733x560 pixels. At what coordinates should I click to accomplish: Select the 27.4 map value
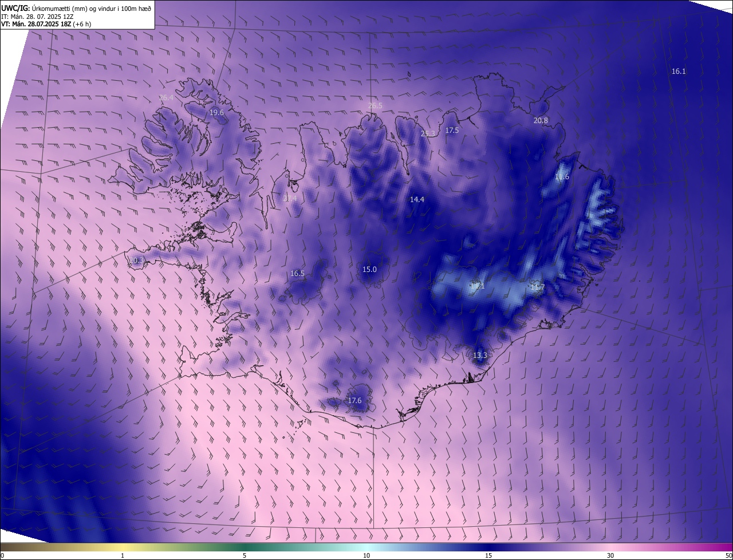(290, 199)
